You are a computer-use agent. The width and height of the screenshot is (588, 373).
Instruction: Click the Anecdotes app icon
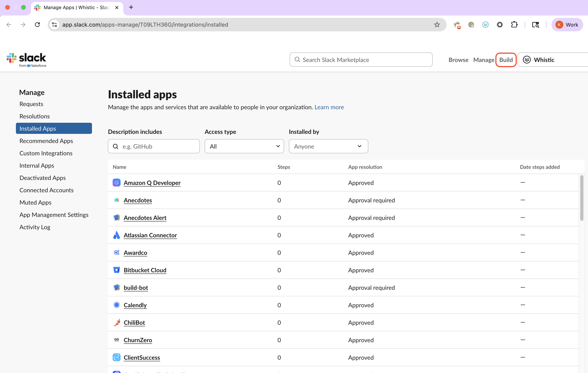coord(116,200)
